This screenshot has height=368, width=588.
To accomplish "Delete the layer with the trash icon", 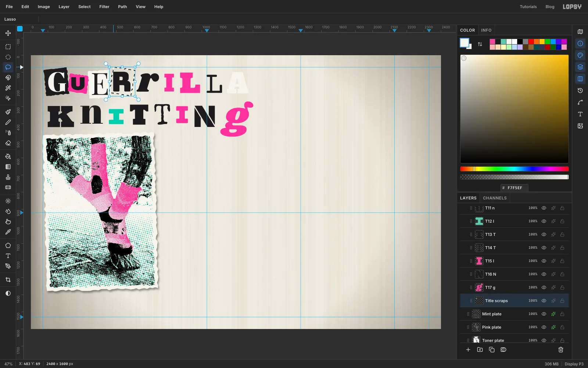I will pos(561,350).
